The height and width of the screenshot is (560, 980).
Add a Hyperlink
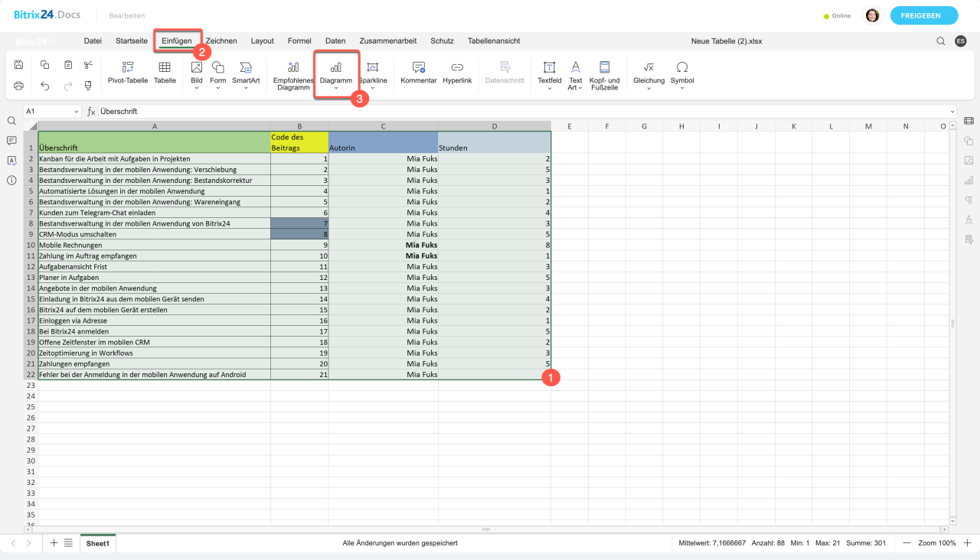point(457,72)
